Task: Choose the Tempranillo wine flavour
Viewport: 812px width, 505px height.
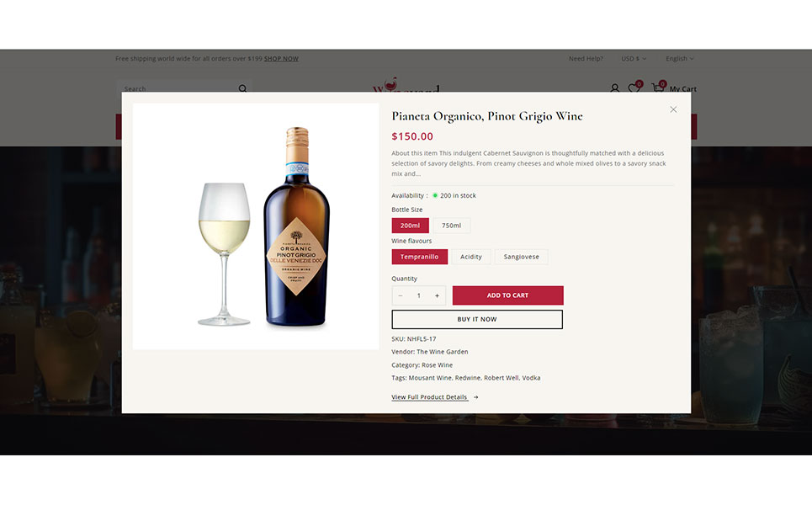Action: click(420, 257)
